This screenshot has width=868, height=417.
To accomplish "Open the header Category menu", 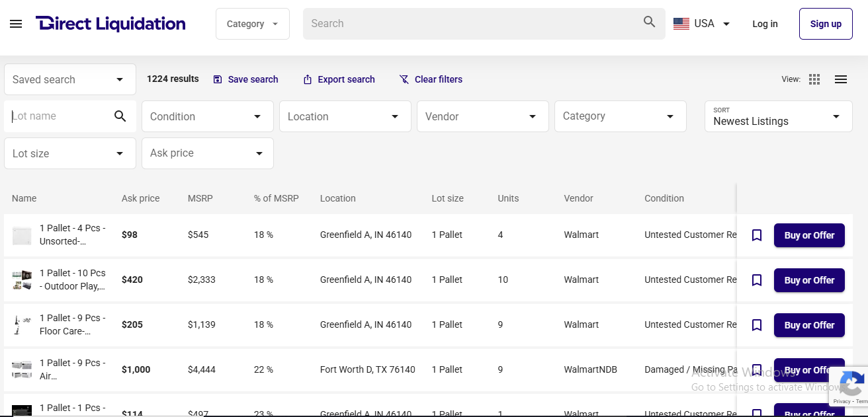I will (x=252, y=24).
